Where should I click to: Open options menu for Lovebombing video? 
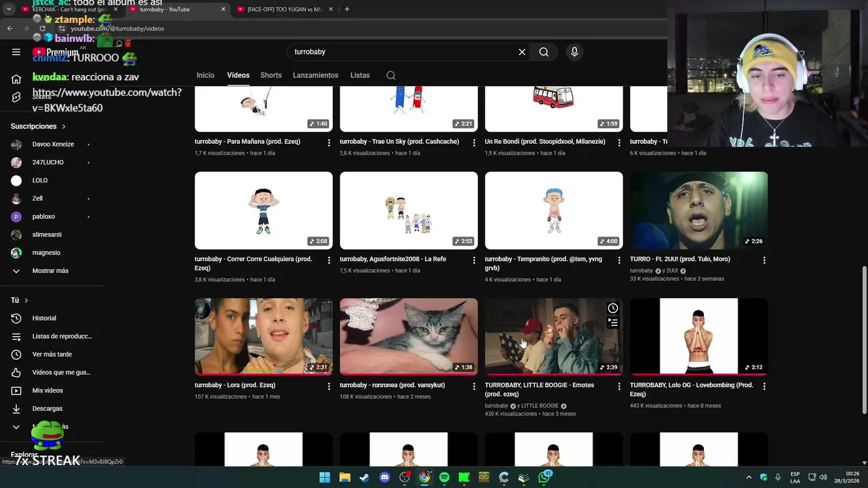click(764, 386)
